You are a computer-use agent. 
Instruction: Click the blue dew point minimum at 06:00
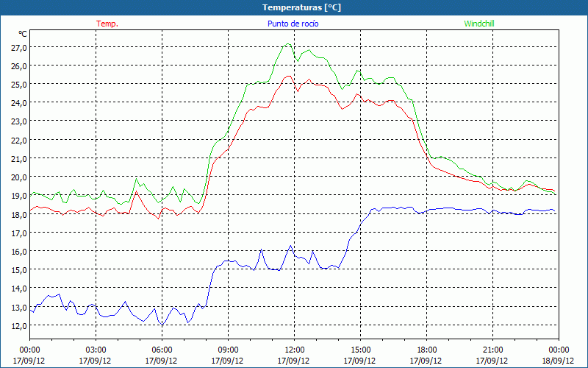[x=162, y=325]
